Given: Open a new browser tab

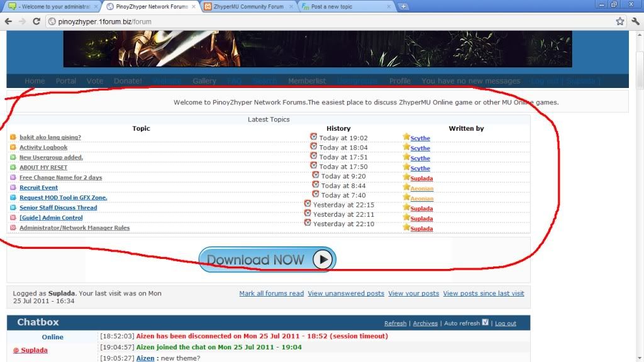Looking at the screenshot, I should pos(403,6).
